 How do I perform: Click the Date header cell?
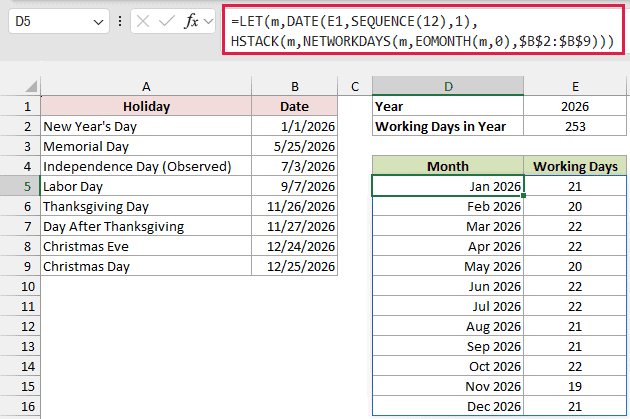pyautogui.click(x=295, y=106)
